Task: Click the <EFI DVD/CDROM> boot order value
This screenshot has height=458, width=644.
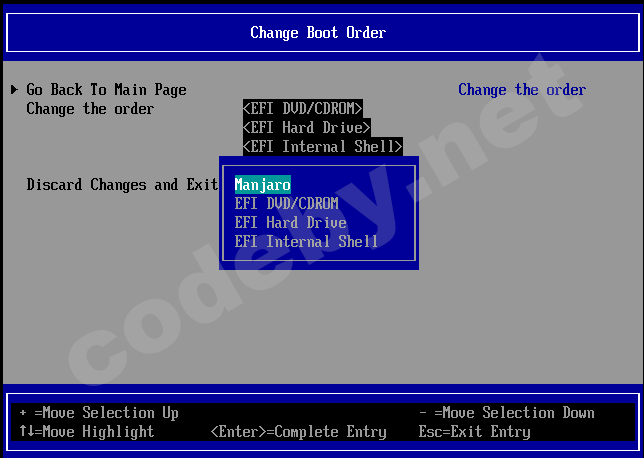Action: point(303,108)
